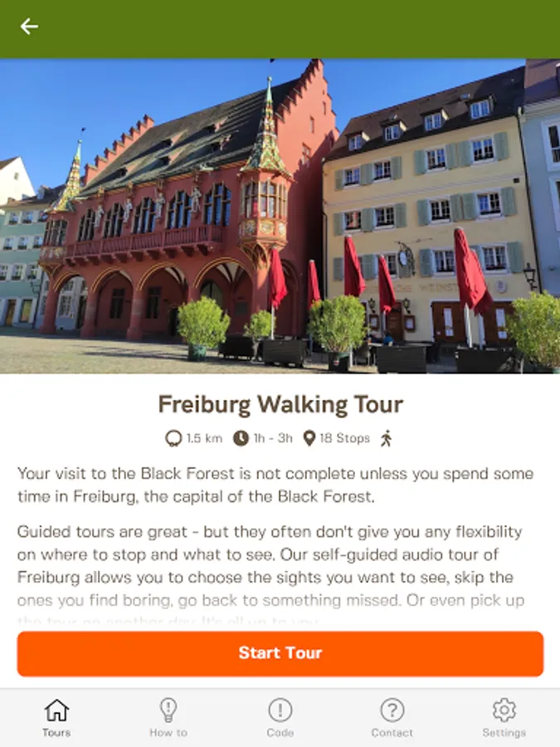Go back using the arrow icon

pyautogui.click(x=29, y=27)
